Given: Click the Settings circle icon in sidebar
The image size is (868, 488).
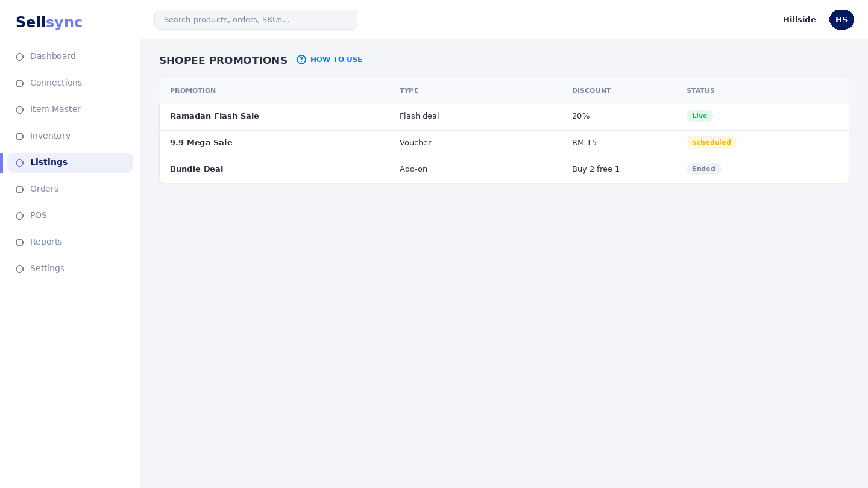Looking at the screenshot, I should [19, 269].
